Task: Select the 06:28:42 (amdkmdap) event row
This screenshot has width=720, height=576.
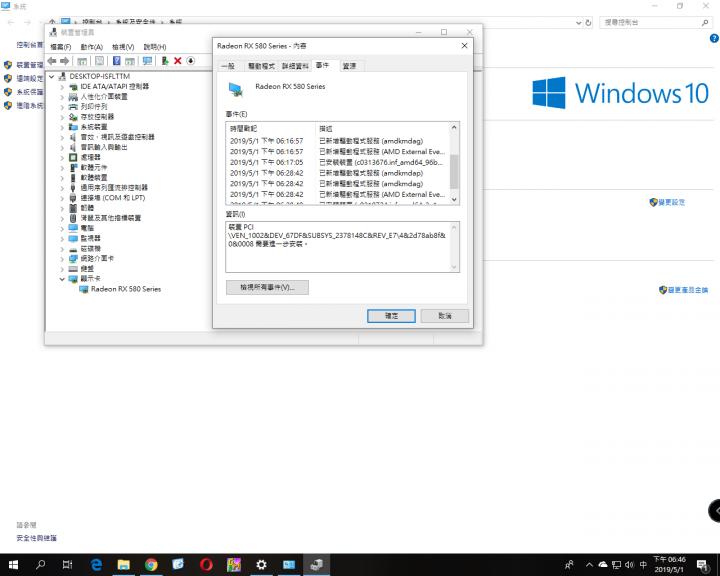Action: pos(337,173)
